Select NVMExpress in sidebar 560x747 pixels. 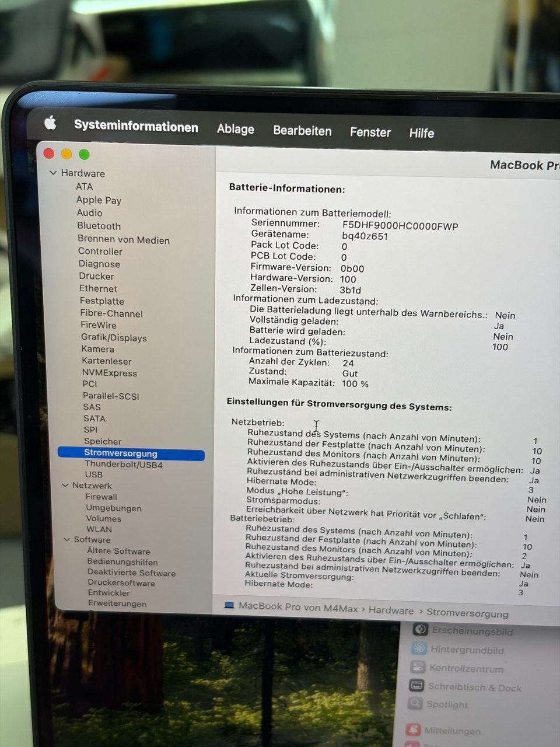[x=109, y=373]
